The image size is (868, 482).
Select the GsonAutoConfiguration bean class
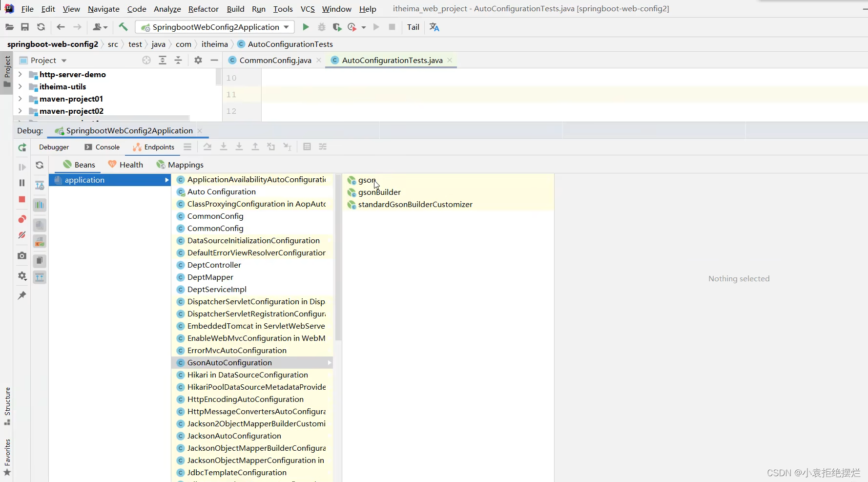(252, 363)
